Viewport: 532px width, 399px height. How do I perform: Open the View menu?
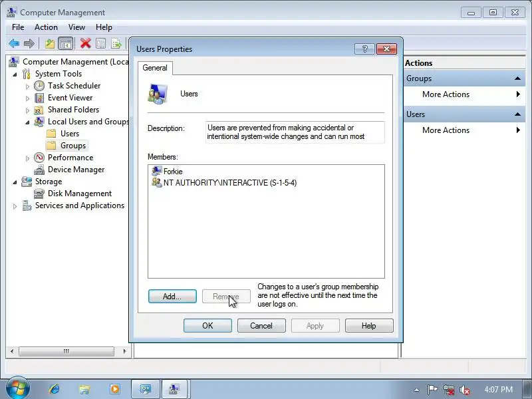pos(76,27)
